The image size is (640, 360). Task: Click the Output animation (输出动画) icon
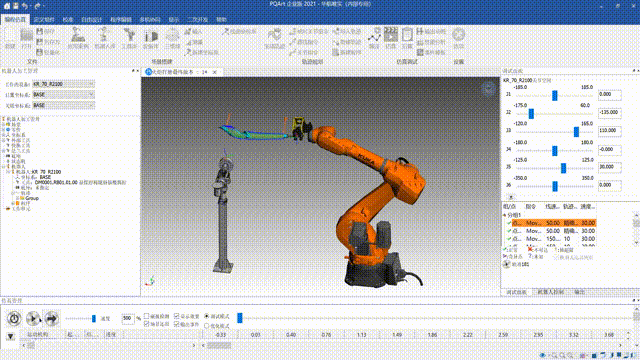pos(420,31)
